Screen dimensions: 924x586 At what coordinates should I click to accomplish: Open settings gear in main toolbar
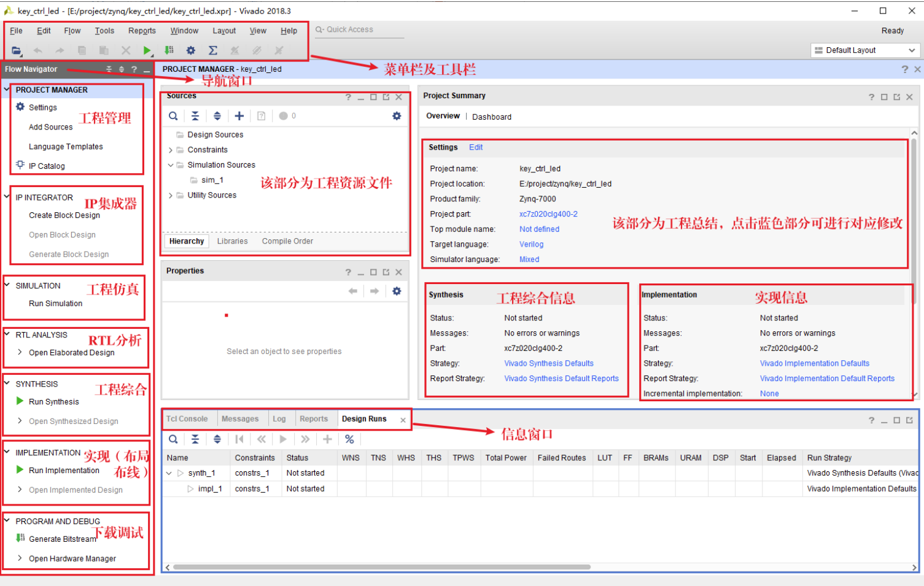191,50
